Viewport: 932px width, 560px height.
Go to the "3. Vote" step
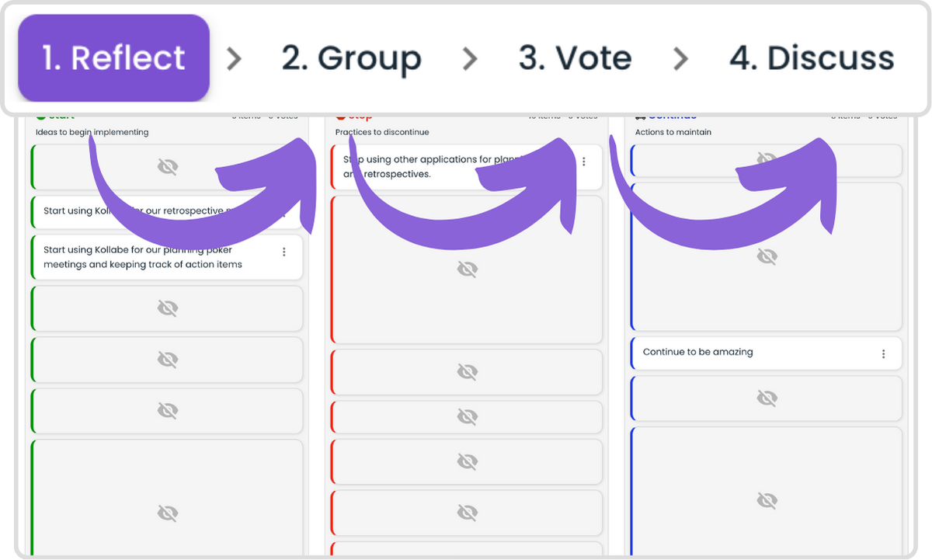point(575,58)
